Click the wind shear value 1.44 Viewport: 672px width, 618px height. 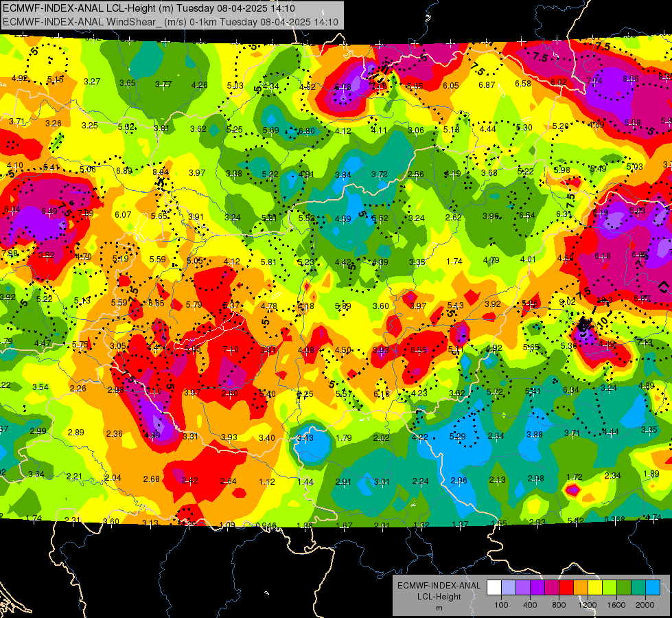(x=305, y=482)
